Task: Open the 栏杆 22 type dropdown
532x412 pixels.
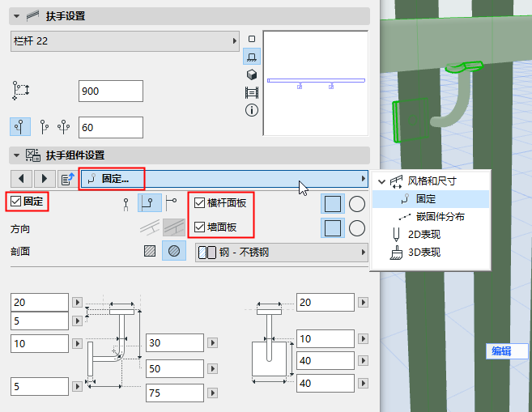Action: (125, 41)
